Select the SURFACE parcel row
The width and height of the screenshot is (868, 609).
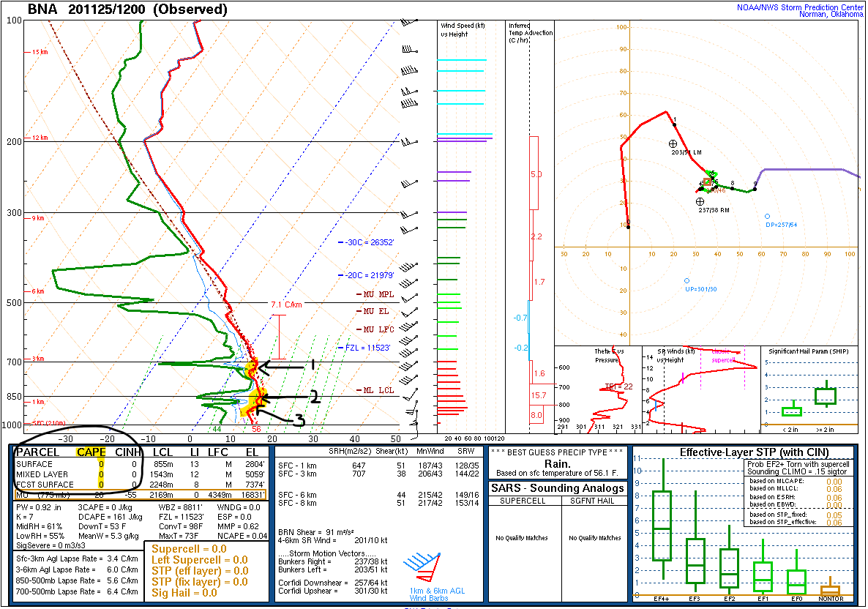coord(35,464)
